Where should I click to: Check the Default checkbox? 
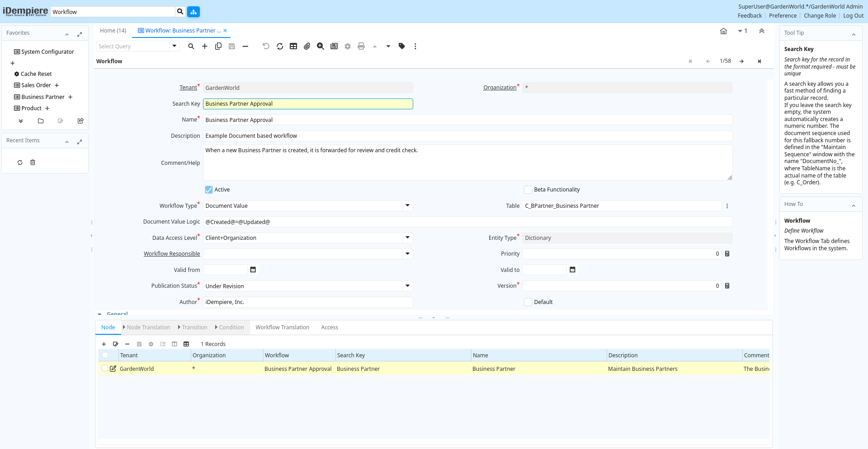tap(528, 302)
